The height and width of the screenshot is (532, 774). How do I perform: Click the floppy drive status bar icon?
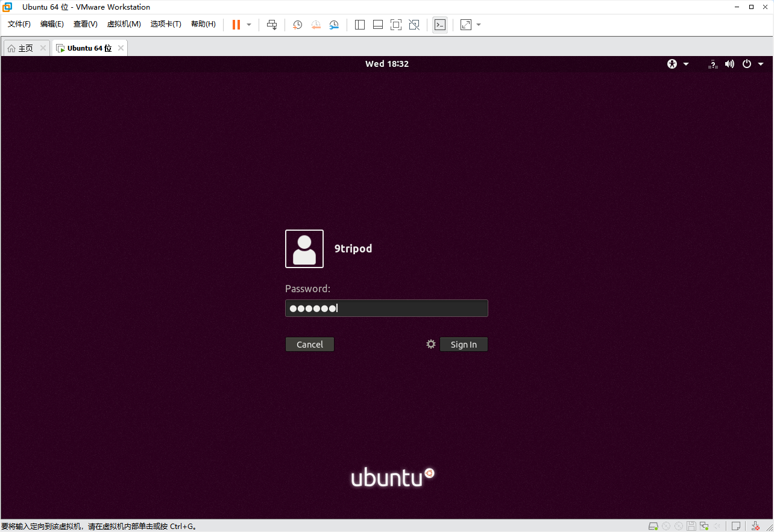coord(691,526)
